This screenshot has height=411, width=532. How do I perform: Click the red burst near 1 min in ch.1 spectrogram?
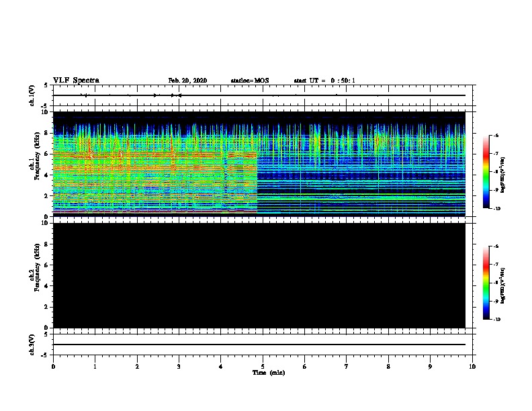pyautogui.click(x=90, y=148)
